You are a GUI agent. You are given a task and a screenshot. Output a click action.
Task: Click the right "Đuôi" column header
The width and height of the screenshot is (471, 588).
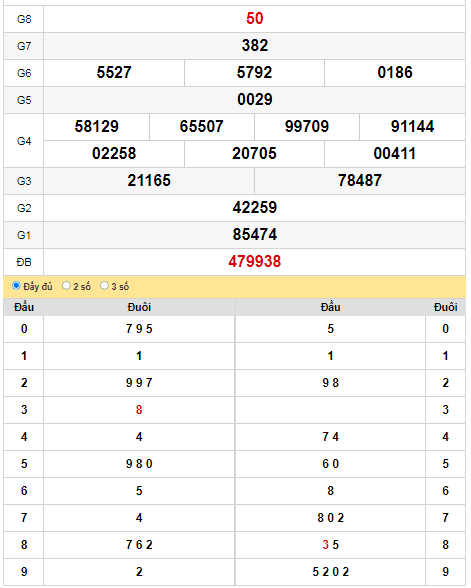[x=446, y=307]
